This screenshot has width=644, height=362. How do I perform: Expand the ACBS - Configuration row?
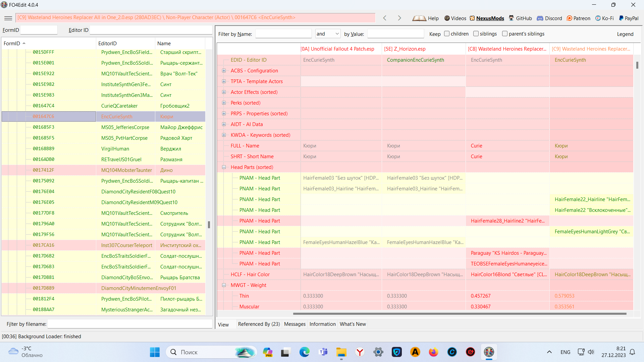[224, 71]
